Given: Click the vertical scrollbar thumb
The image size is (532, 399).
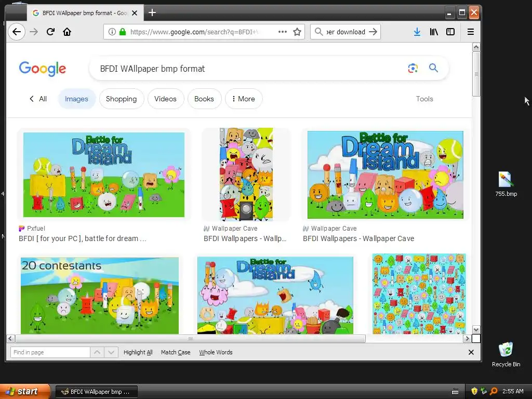Looking at the screenshot, I should point(476,74).
